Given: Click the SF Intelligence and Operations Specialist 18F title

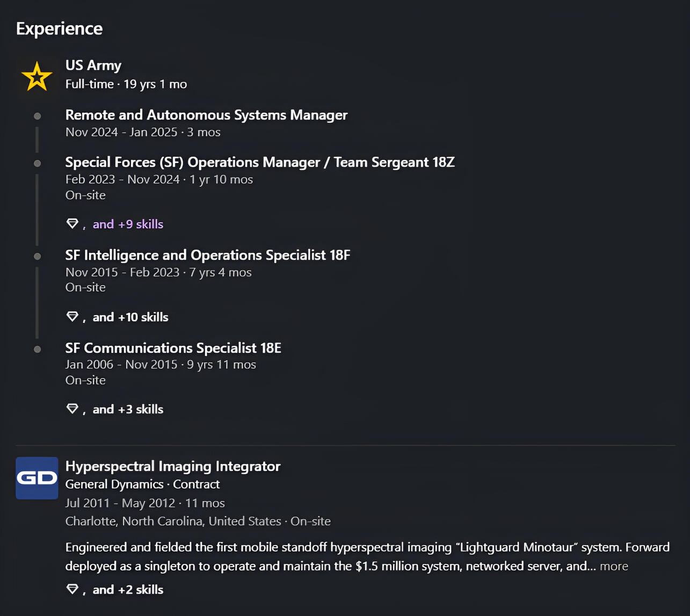Looking at the screenshot, I should pos(208,255).
